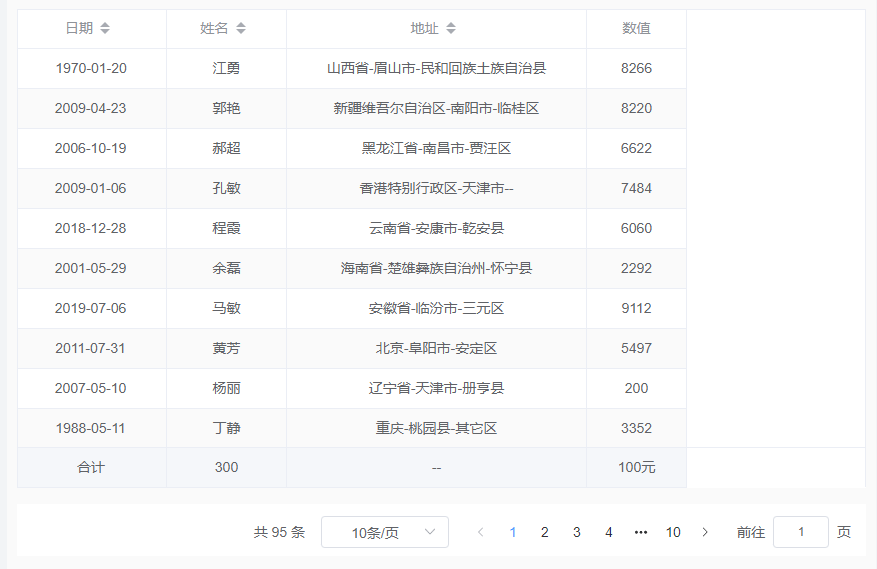The width and height of the screenshot is (877, 569).
Task: Focus the 前往 page number input
Action: pos(800,532)
